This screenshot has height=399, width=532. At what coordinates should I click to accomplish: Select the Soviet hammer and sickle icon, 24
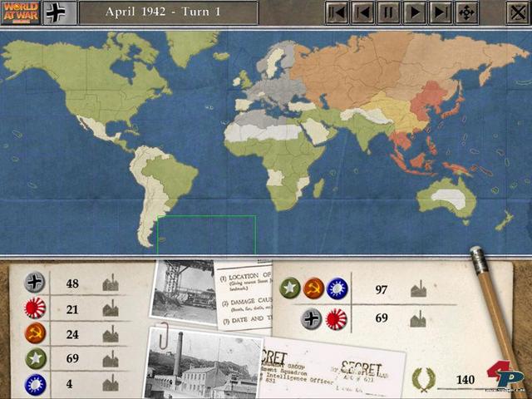coord(34,334)
